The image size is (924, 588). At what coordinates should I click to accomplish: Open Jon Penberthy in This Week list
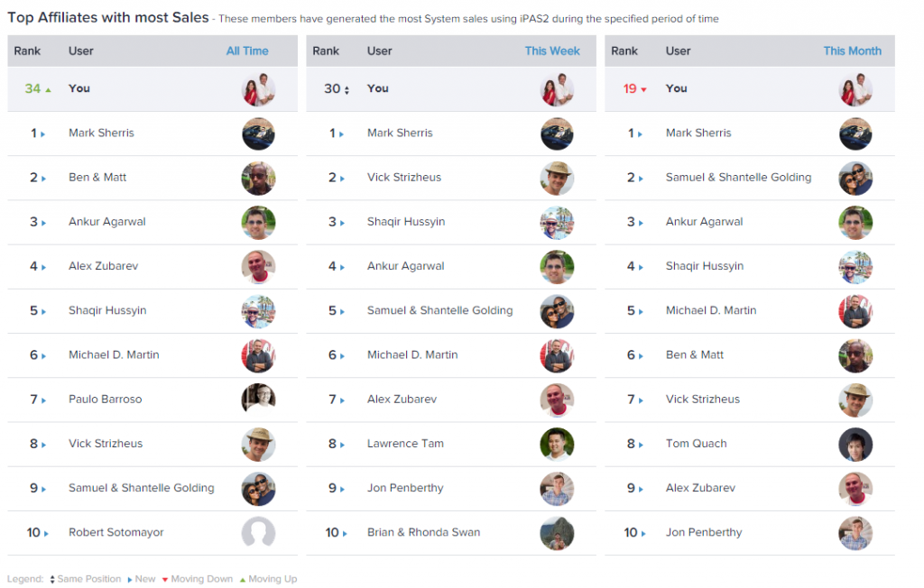(405, 488)
